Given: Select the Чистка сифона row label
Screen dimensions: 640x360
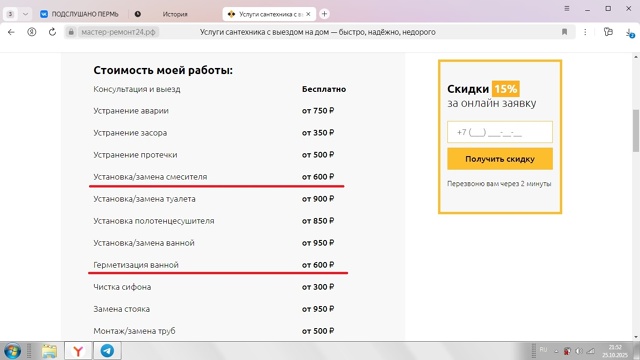Looking at the screenshot, I should pyautogui.click(x=122, y=287).
